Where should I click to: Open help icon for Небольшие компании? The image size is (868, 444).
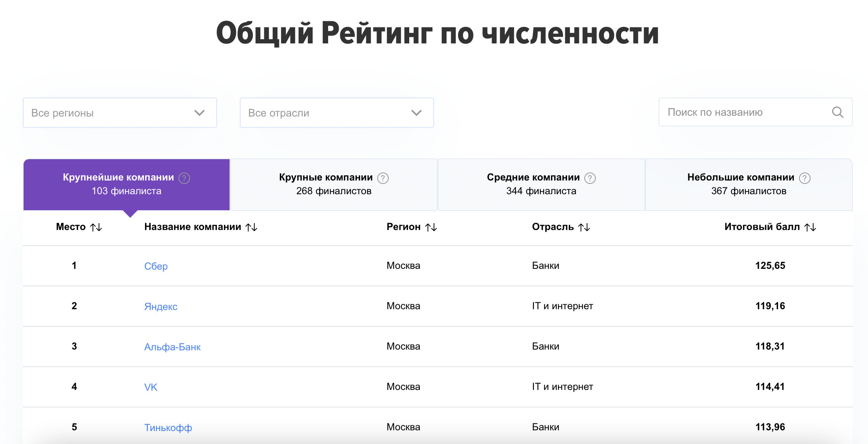pos(804,178)
